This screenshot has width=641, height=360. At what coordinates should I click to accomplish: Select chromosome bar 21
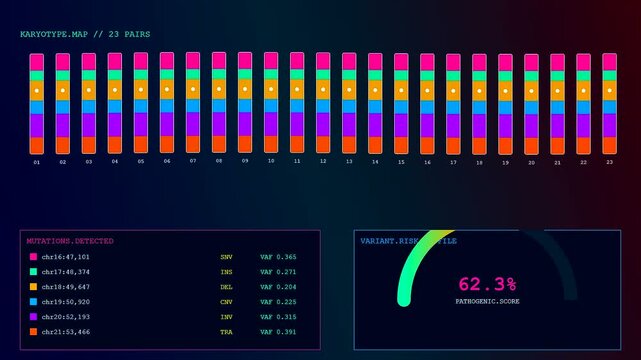click(x=557, y=104)
